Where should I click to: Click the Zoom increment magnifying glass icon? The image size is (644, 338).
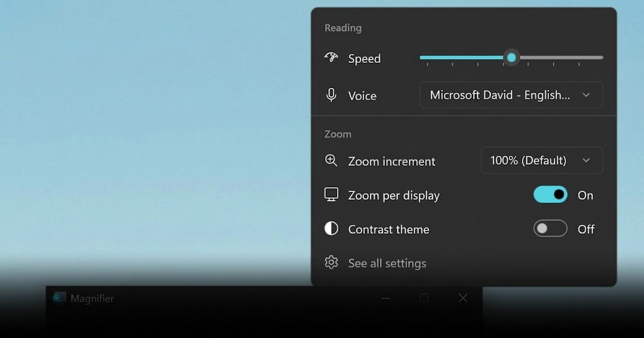[331, 160]
